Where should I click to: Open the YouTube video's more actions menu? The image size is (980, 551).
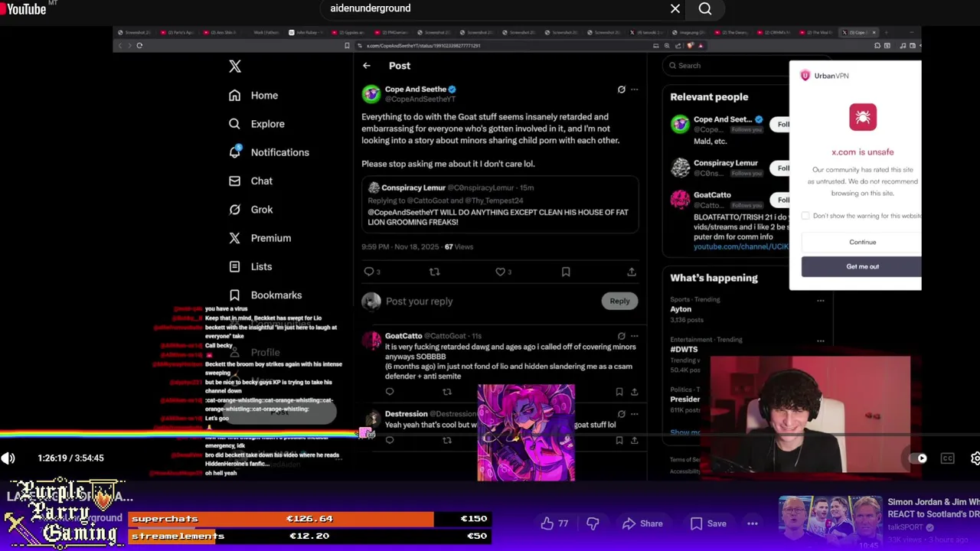click(x=753, y=523)
